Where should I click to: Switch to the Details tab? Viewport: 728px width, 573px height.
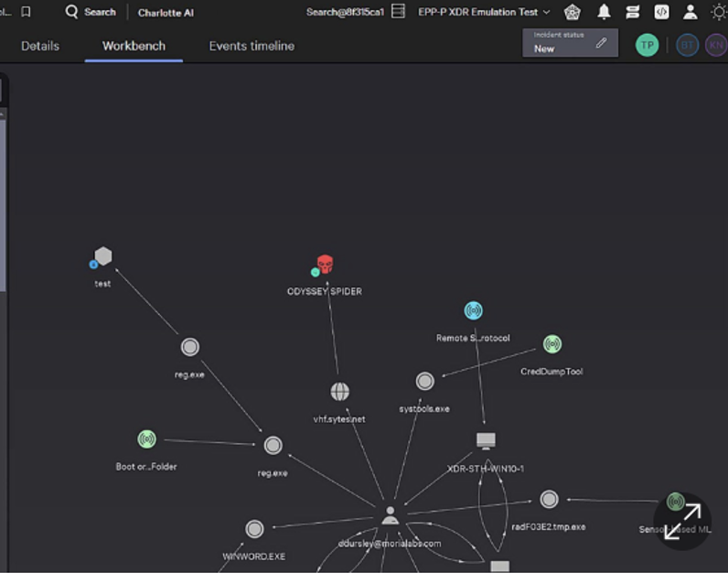(40, 46)
